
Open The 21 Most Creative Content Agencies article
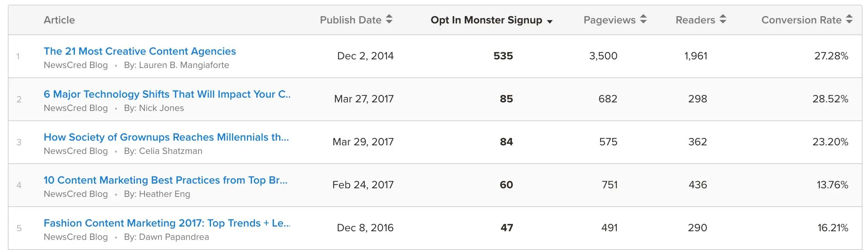tap(140, 51)
